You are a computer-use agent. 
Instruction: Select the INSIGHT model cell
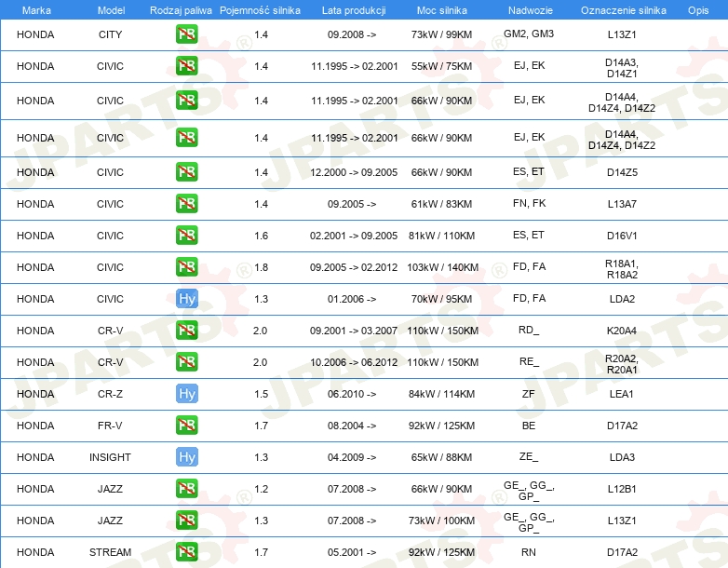coord(110,457)
